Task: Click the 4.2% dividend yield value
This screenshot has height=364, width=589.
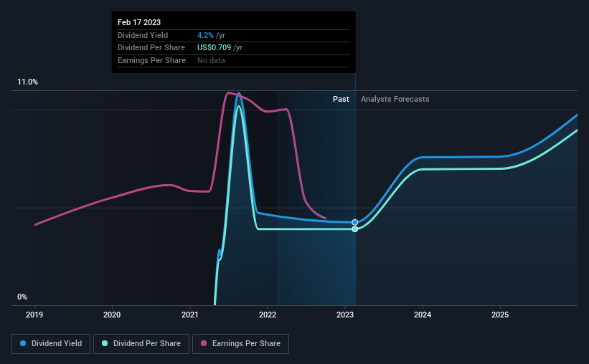Action: coord(205,35)
